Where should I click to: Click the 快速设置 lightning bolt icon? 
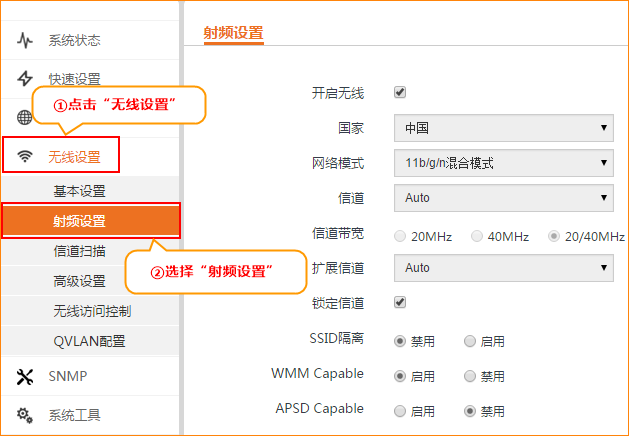[24, 79]
